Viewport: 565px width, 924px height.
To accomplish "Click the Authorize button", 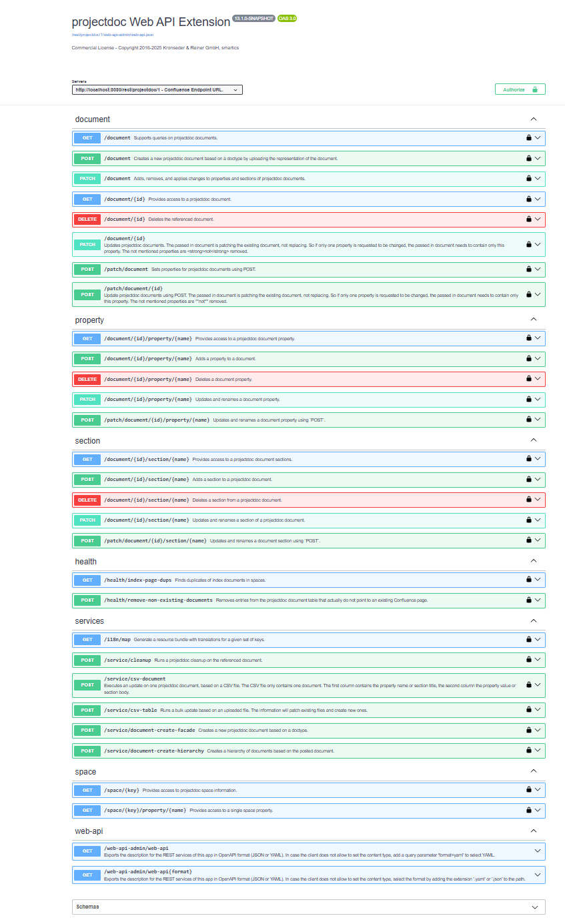I will point(520,89).
